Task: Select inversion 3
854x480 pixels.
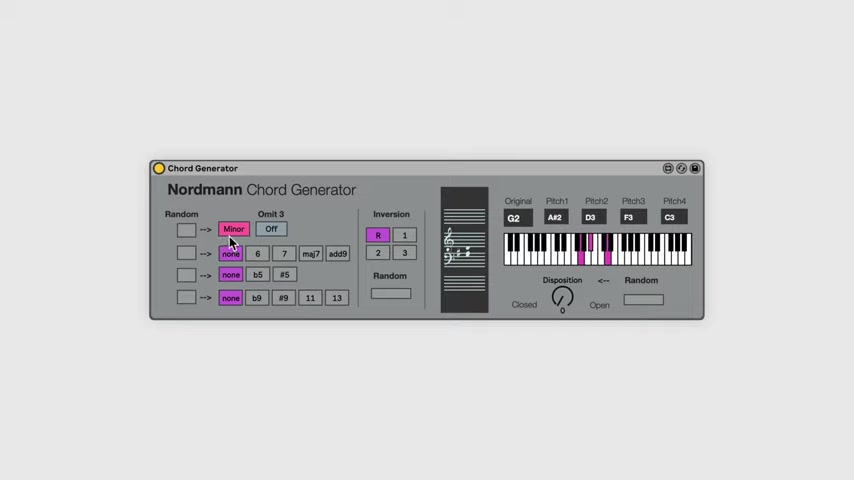Action: coord(405,253)
